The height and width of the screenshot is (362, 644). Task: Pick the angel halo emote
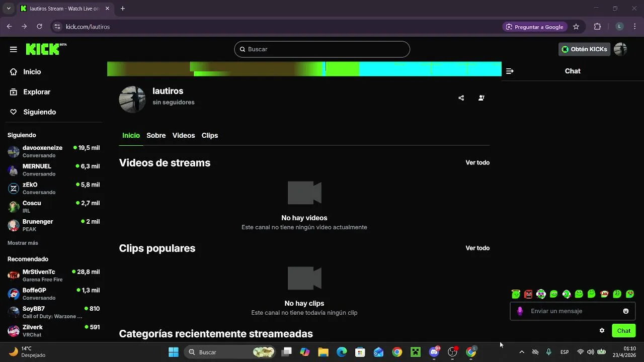click(516, 294)
